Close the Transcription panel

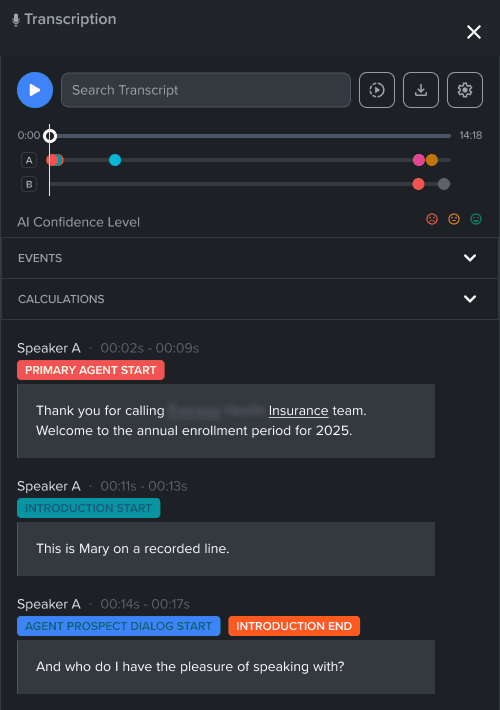point(474,32)
